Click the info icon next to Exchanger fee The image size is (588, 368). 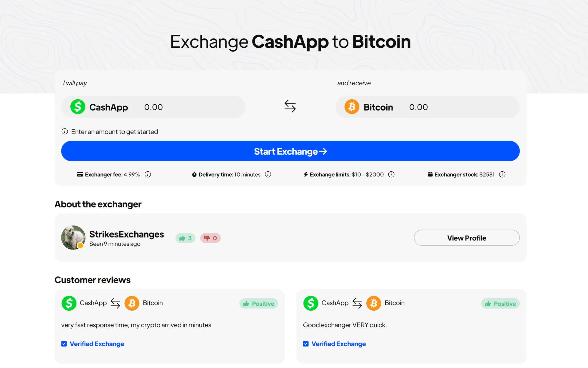(x=148, y=174)
